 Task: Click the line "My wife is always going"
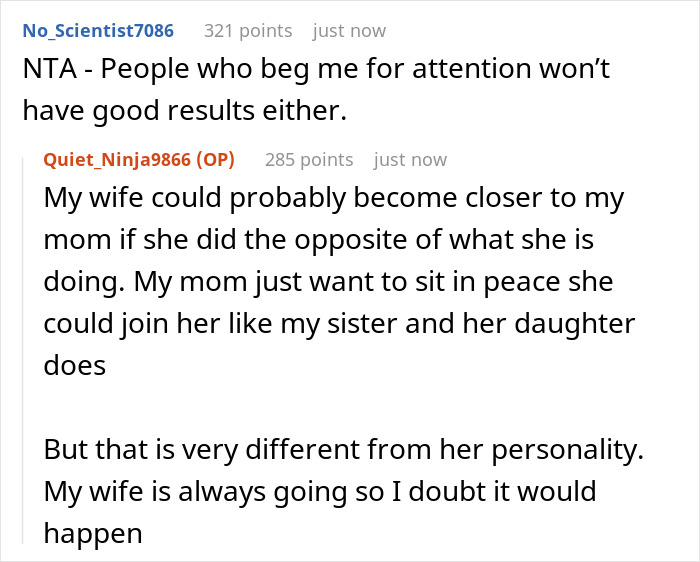(x=319, y=492)
